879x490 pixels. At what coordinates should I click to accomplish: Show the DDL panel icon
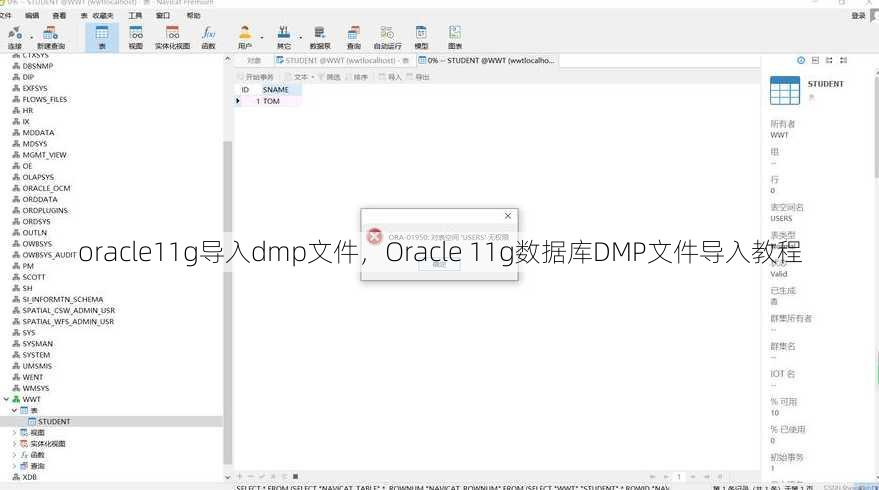[x=815, y=60]
